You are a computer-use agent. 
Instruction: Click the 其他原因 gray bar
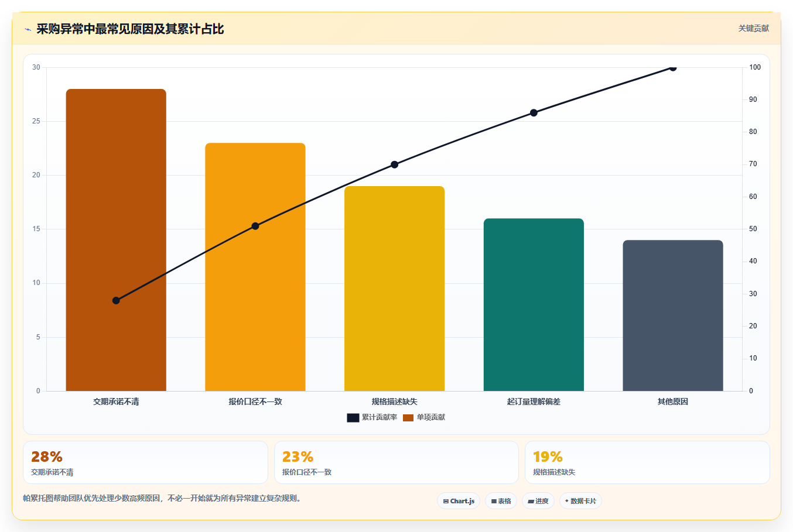673,315
